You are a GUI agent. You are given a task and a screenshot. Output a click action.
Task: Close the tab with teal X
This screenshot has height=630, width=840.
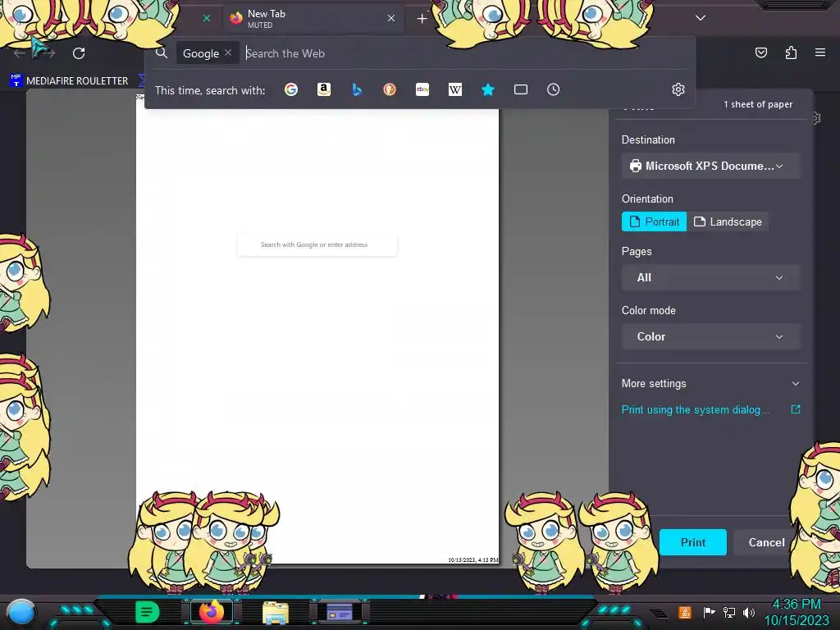[x=206, y=18]
